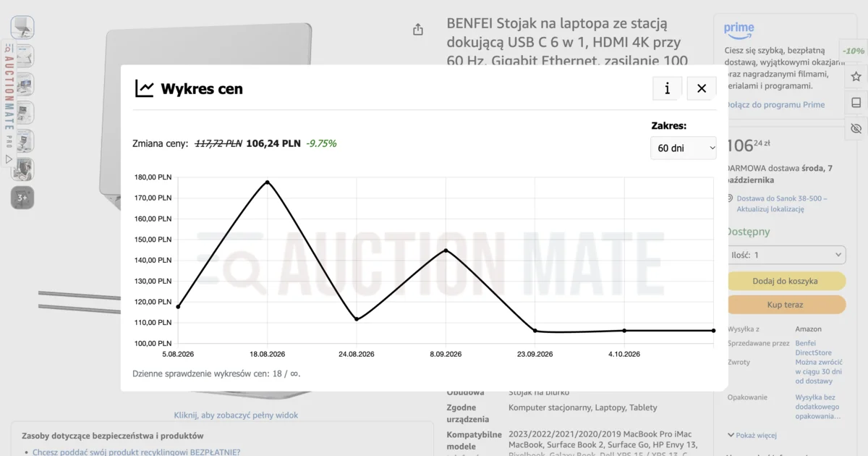Expand Pokaż więcej details
Screen dimensions: 868x456
click(x=752, y=435)
